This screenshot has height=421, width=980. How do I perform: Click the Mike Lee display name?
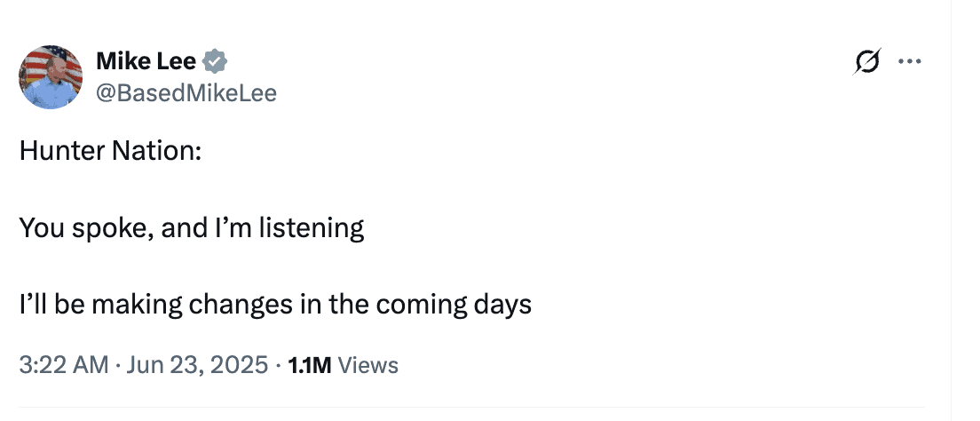pyautogui.click(x=146, y=61)
